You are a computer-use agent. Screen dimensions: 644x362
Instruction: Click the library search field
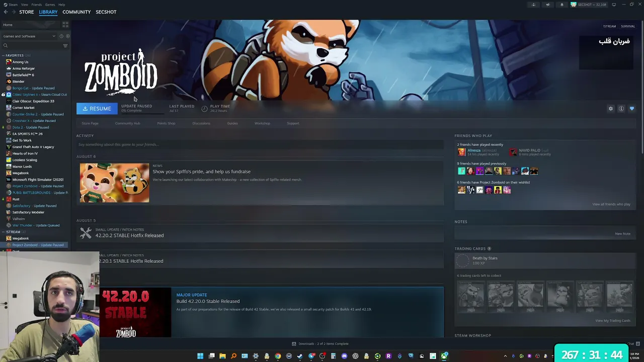pos(32,46)
